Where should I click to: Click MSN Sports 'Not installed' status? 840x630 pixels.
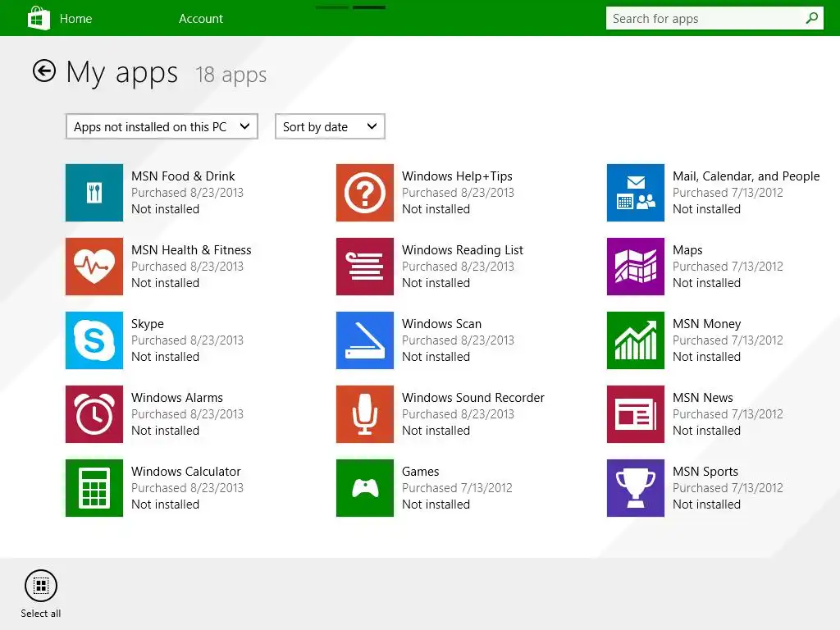click(706, 504)
